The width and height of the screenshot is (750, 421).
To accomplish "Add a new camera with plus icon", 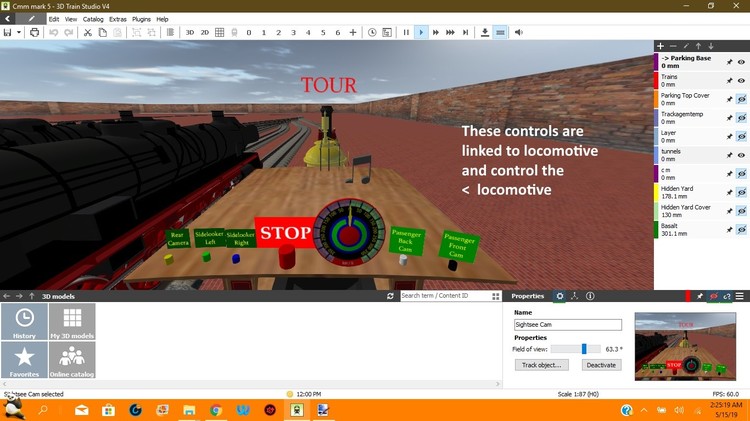I will point(353,33).
